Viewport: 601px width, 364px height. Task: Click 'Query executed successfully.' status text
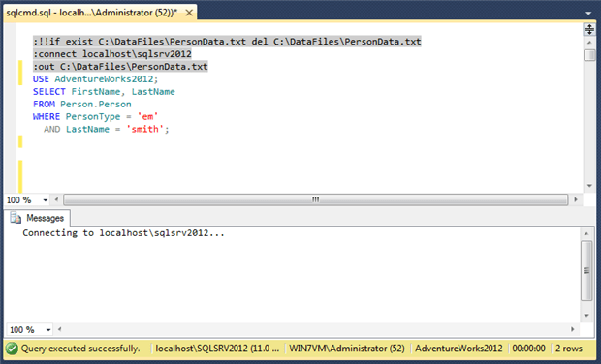[80, 349]
